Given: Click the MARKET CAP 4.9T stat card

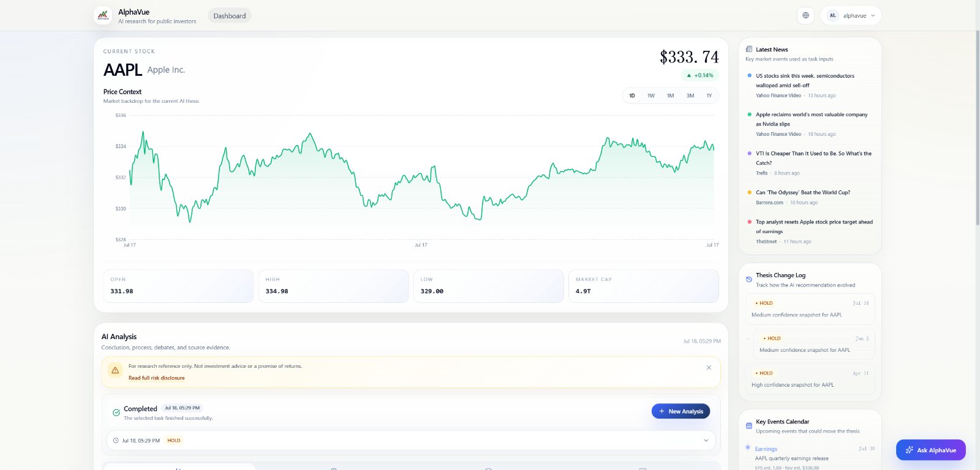Looking at the screenshot, I should pos(644,286).
